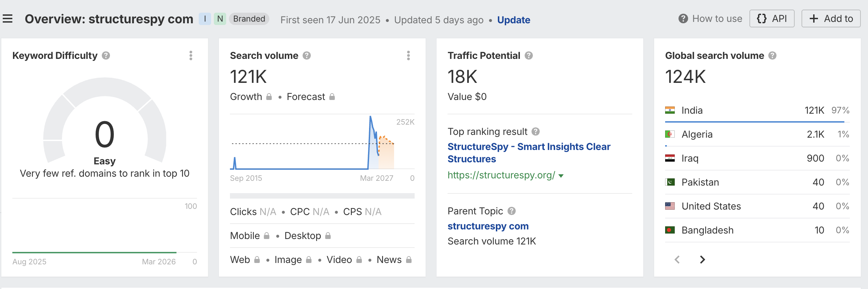The height and width of the screenshot is (289, 868).
Task: Click the Update link
Action: 513,20
